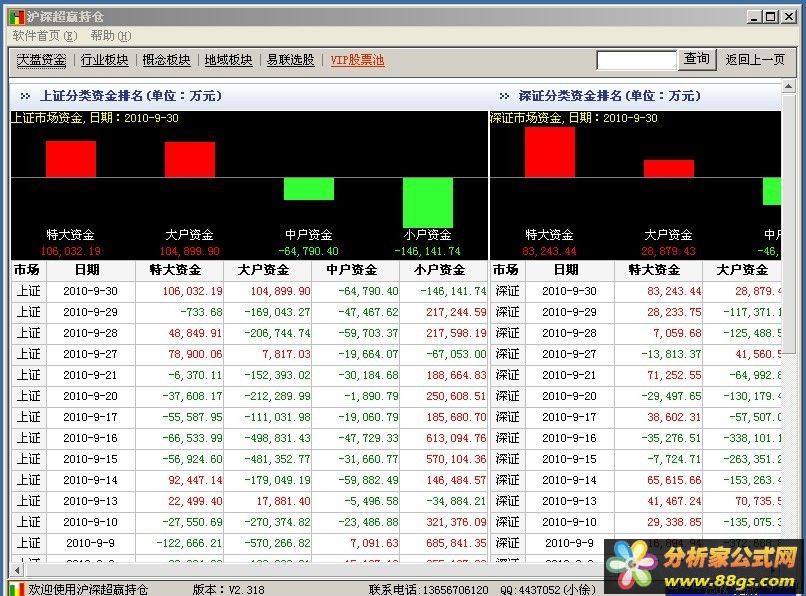Click the 沪深超赢持仓 app icon in title bar
The width and height of the screenshot is (806, 596).
tap(16, 16)
